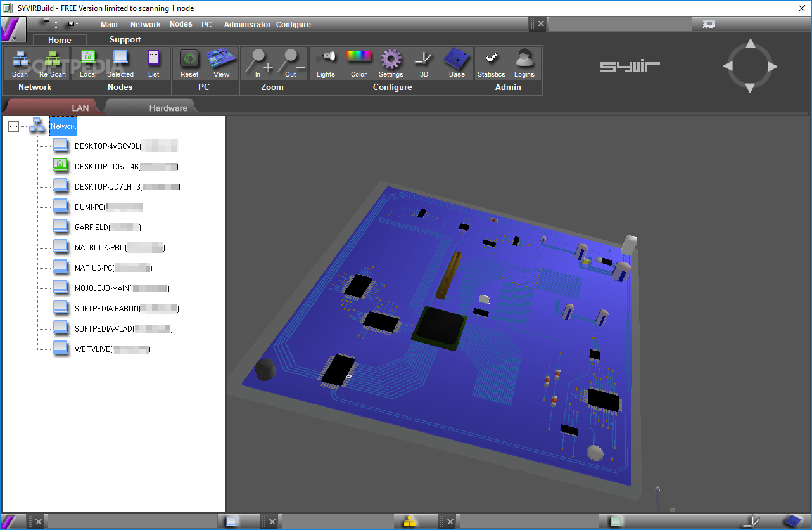Click the right arrow on navigation ring
The height and width of the screenshot is (530, 812).
click(x=772, y=66)
